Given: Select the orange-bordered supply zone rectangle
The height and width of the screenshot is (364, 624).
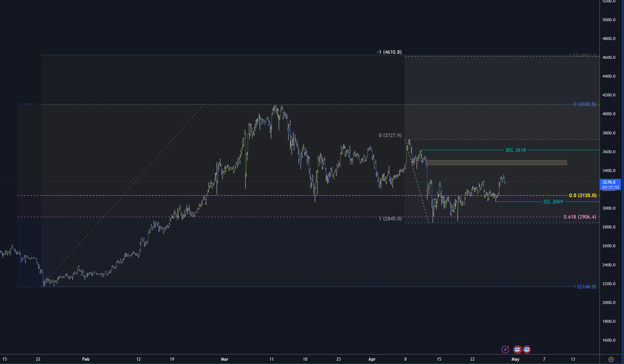Looking at the screenshot, I should tap(496, 163).
